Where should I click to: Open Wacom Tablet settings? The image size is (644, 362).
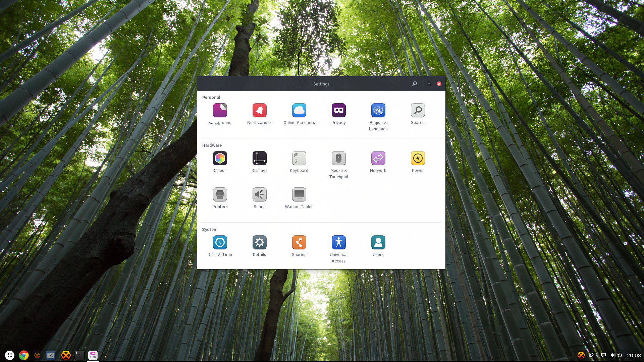pos(299,194)
